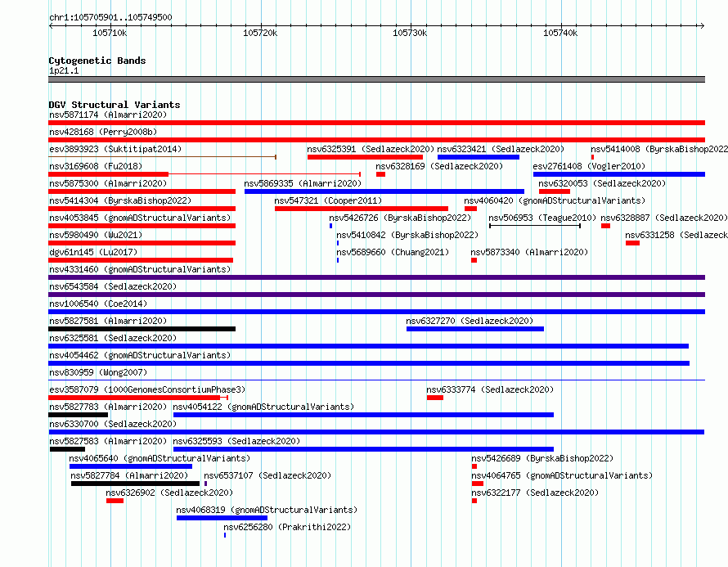The image size is (728, 567).
Task: Click the nsv830959 (Wong2007) label
Action: pos(98,372)
